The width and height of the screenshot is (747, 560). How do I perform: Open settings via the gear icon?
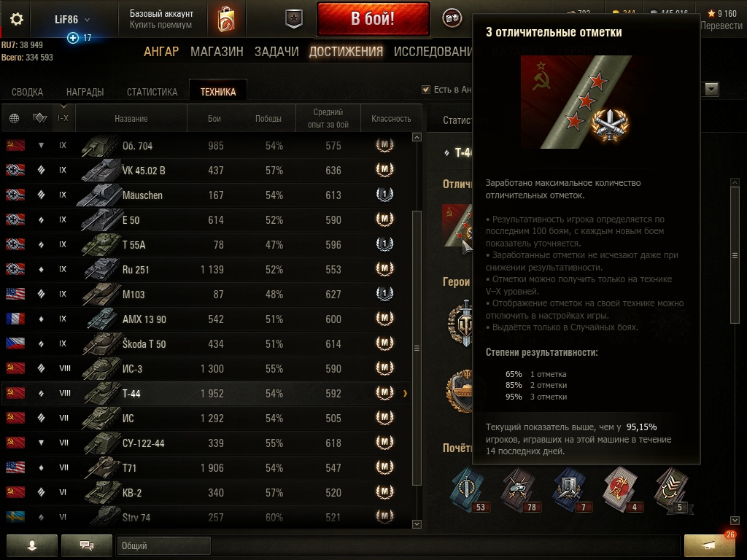click(17, 19)
